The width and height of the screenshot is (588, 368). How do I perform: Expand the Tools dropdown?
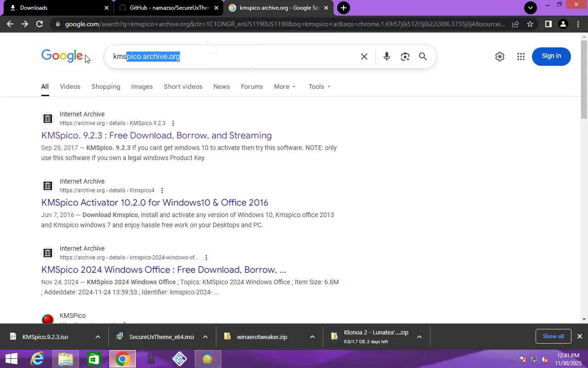point(320,86)
